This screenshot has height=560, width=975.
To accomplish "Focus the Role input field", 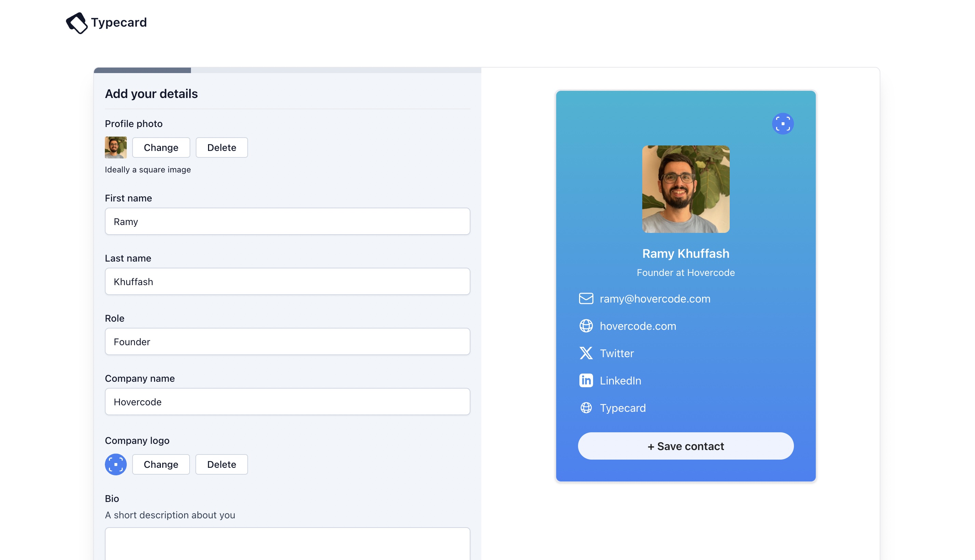I will (x=287, y=341).
